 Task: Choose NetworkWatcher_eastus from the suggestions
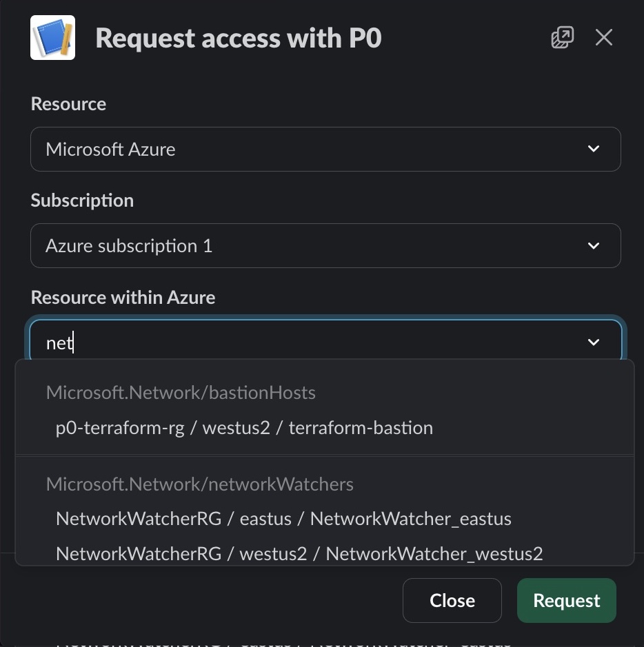click(283, 518)
